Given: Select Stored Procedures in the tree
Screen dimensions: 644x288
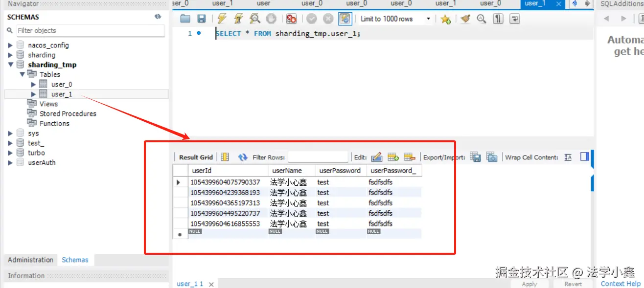Looking at the screenshot, I should coord(68,113).
